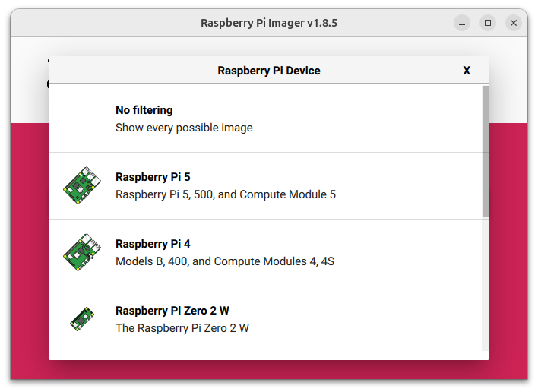
Task: Click "The Raspberry Pi Zero 2 W" description
Action: (182, 328)
